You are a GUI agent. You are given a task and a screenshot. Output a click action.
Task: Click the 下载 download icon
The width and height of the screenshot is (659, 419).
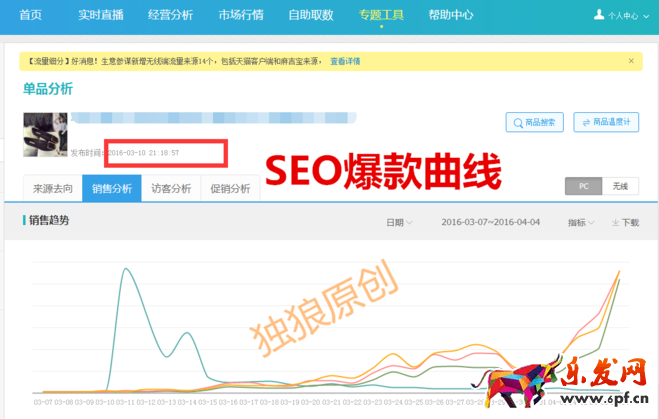626,222
